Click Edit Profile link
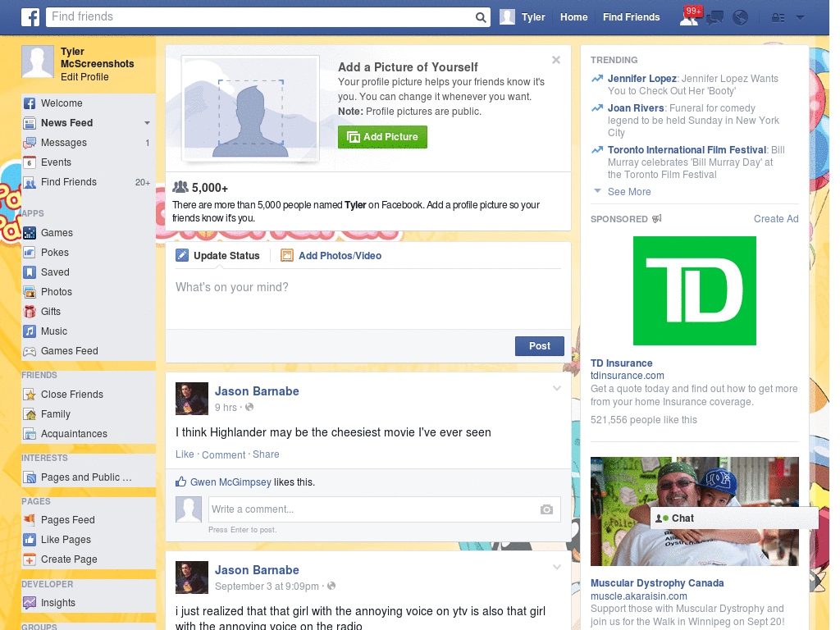 (x=84, y=77)
